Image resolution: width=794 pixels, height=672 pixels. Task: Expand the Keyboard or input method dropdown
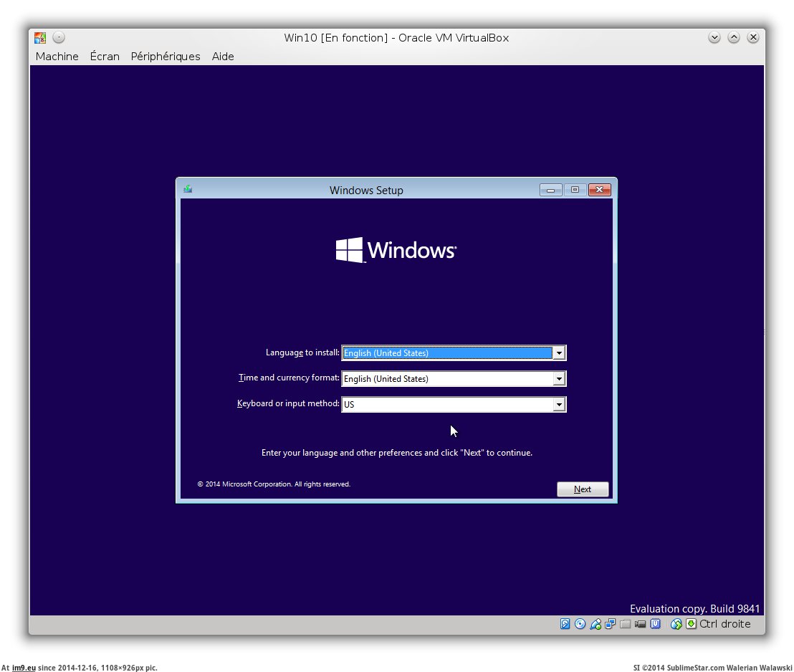559,405
